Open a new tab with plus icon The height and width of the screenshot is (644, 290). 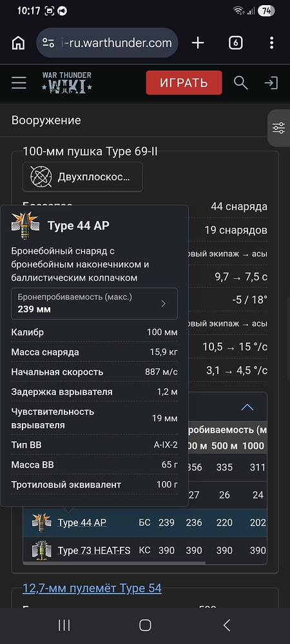point(198,43)
